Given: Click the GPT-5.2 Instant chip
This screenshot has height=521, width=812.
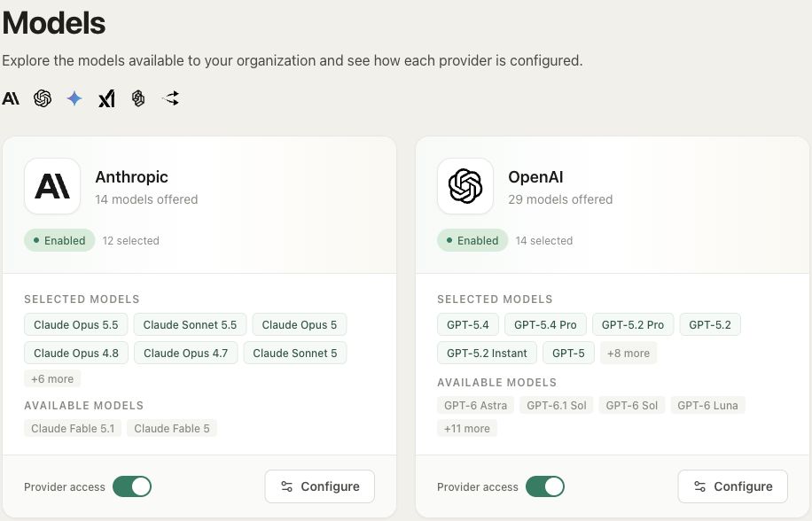Looking at the screenshot, I should click(488, 353).
